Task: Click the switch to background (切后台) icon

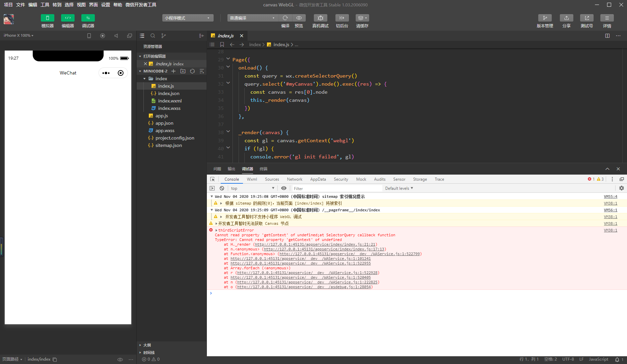Action: (x=342, y=18)
